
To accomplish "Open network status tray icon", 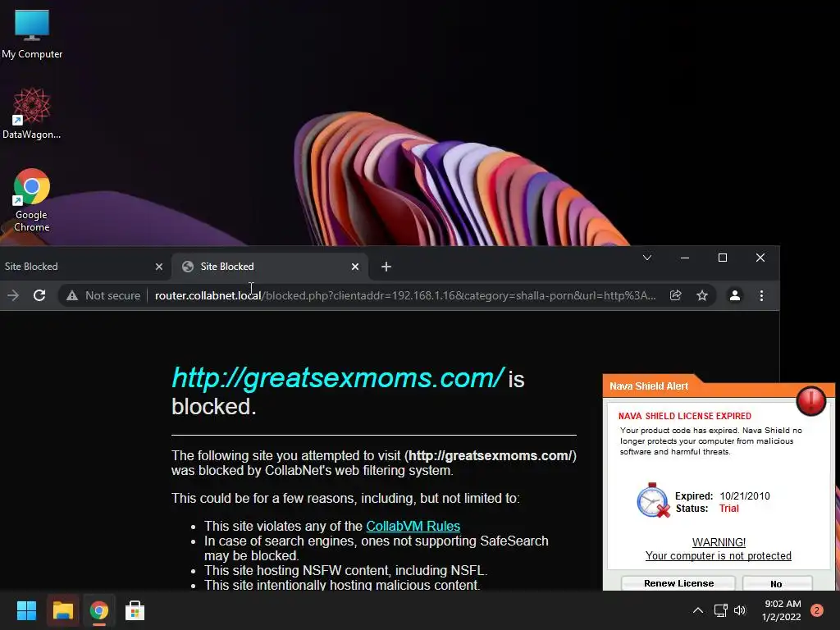I will (720, 610).
